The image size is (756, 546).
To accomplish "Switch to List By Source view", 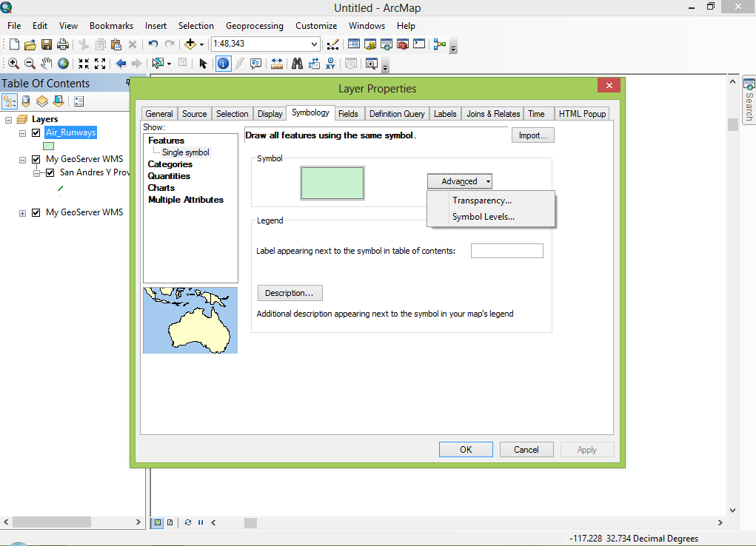I will [x=26, y=101].
